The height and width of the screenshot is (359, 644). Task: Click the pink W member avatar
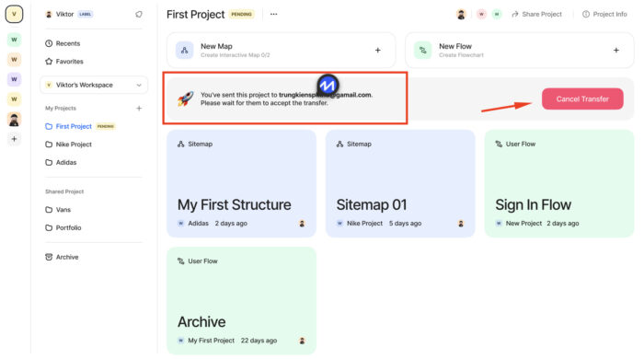[x=481, y=15]
